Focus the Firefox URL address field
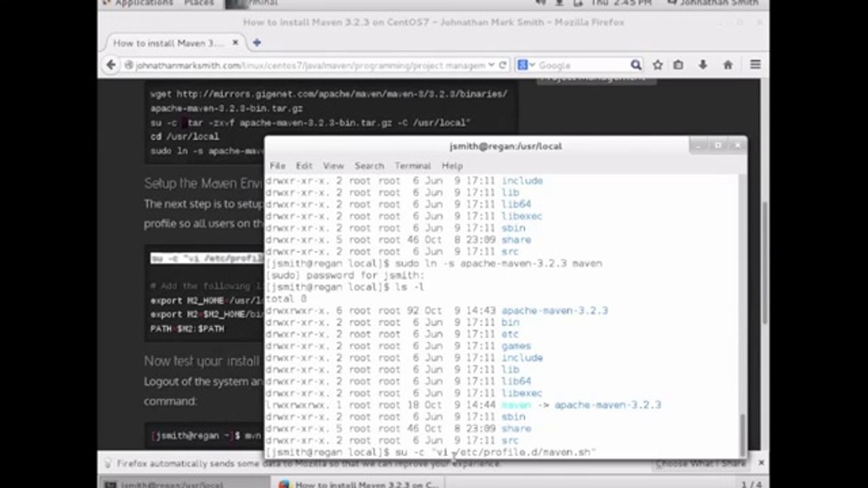 (311, 66)
